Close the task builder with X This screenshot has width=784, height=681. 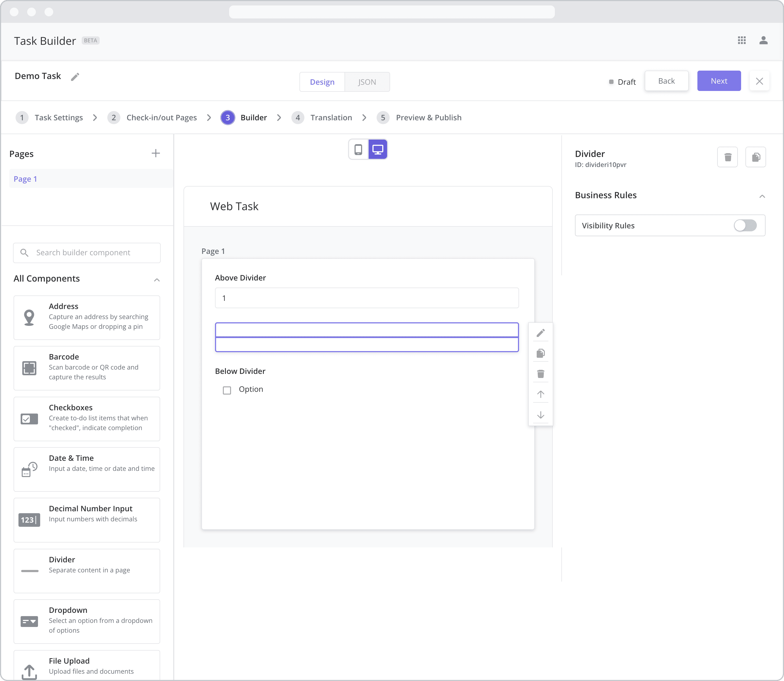click(x=759, y=81)
